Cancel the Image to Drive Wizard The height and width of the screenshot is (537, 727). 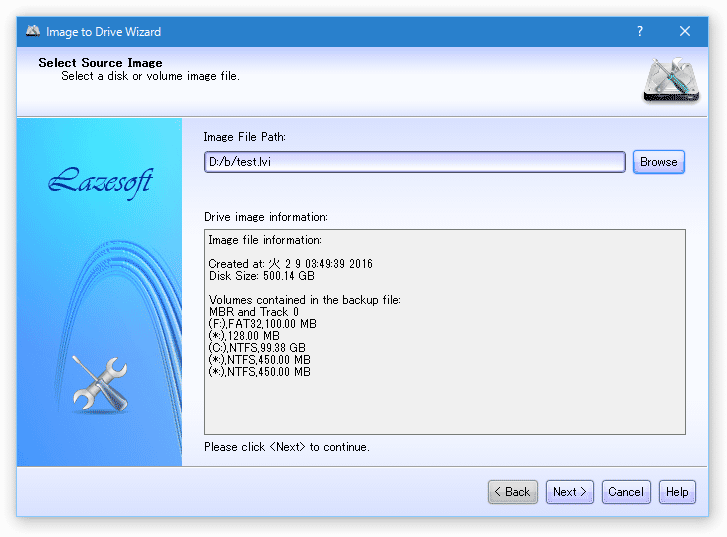626,492
